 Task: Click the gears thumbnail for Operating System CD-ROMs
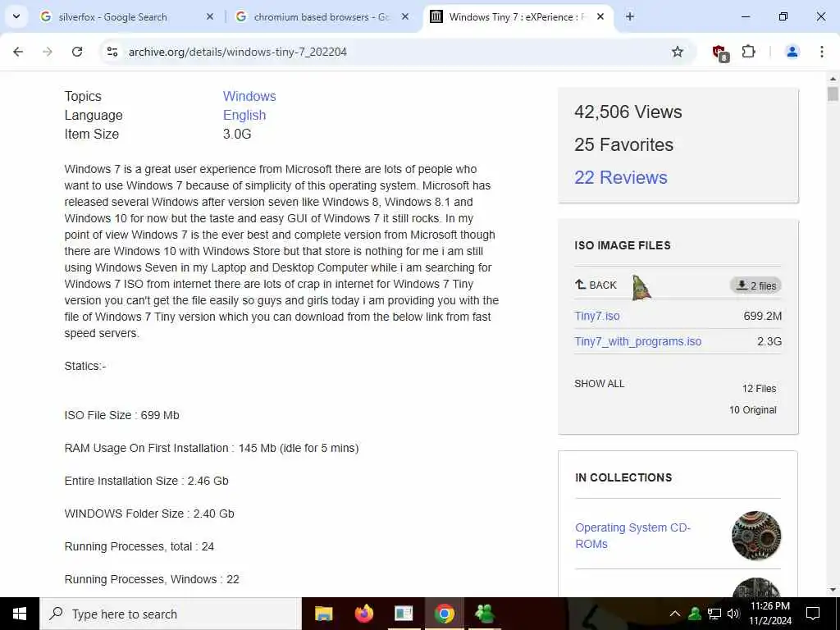756,536
